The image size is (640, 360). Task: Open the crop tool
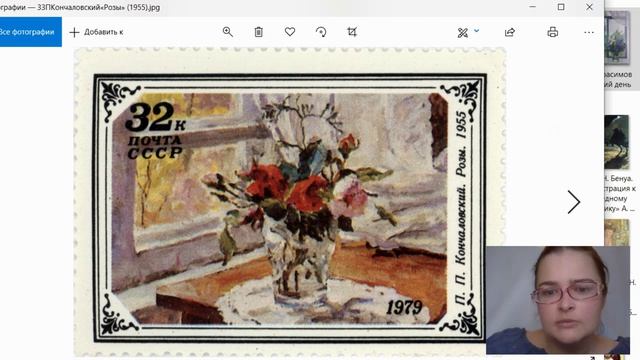point(352,32)
